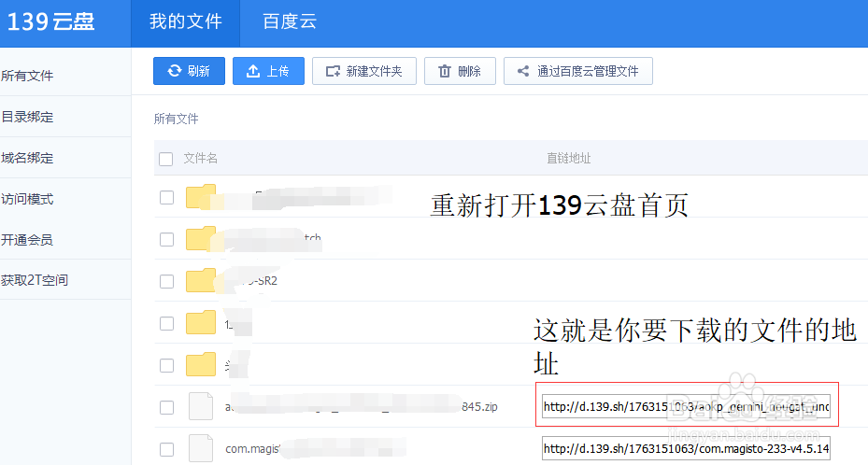Image resolution: width=868 pixels, height=465 pixels.
Task: Click the 所有文件 breadcrumb
Action: pos(176,119)
